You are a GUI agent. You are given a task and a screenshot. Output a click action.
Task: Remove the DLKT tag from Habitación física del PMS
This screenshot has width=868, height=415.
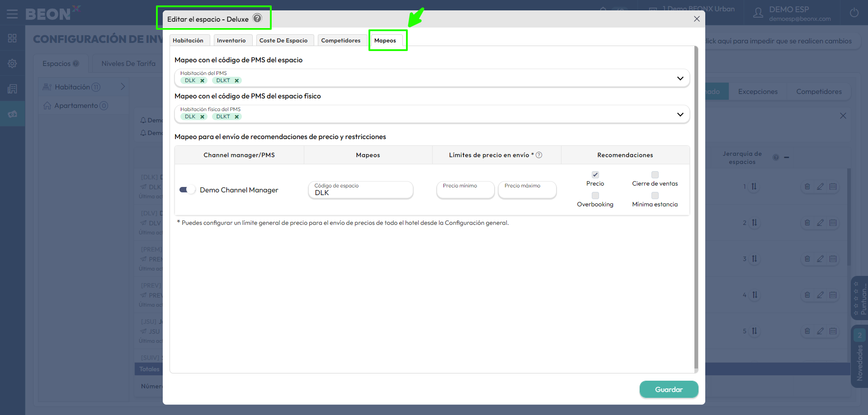236,117
